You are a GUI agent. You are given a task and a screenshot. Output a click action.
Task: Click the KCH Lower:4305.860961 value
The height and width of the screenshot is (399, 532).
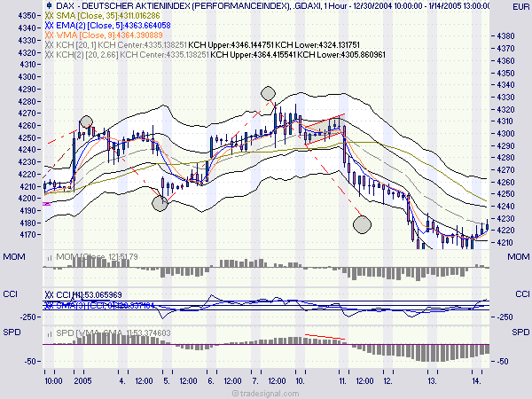click(x=341, y=55)
